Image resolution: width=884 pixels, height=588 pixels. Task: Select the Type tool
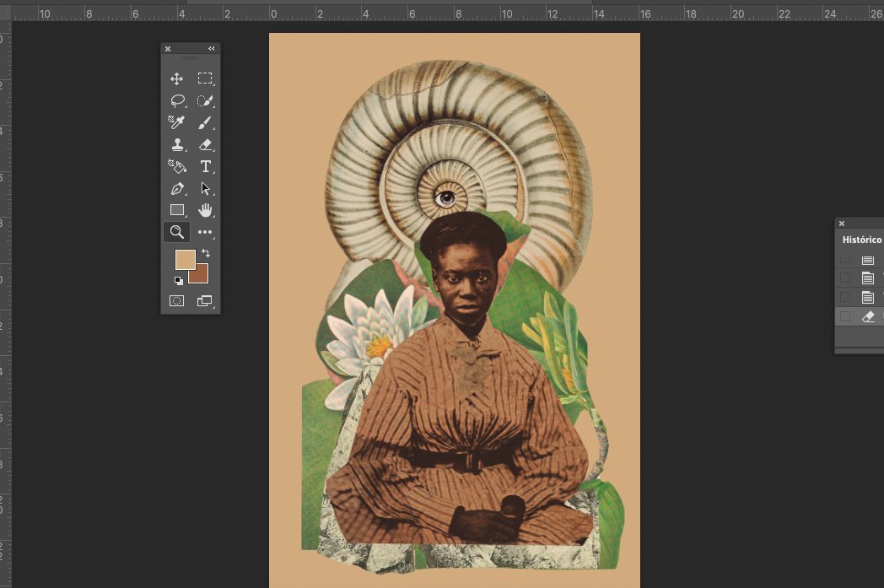[x=205, y=166]
